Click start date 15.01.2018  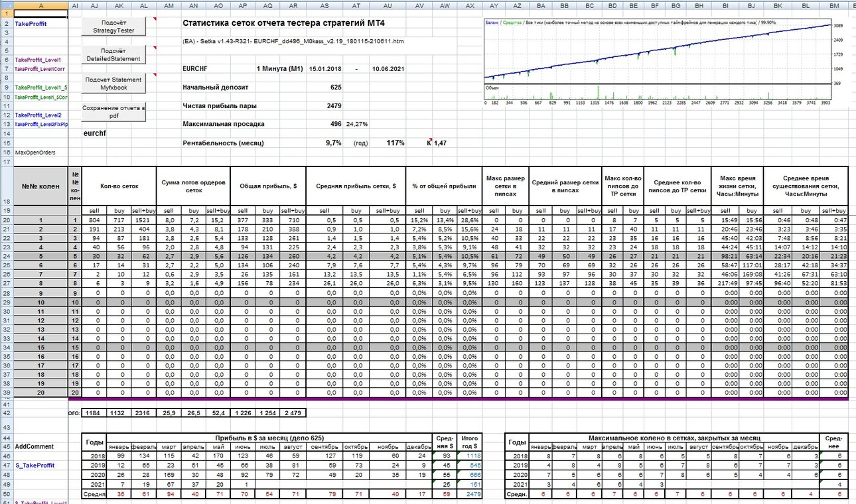click(325, 69)
